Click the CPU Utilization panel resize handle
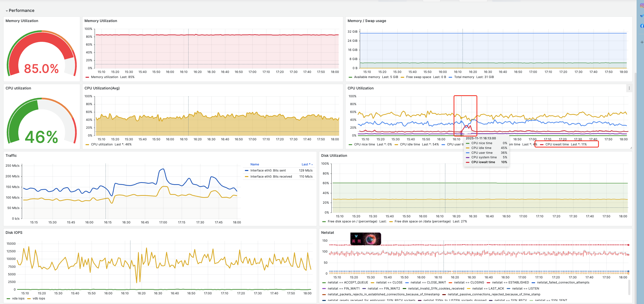 point(631,147)
